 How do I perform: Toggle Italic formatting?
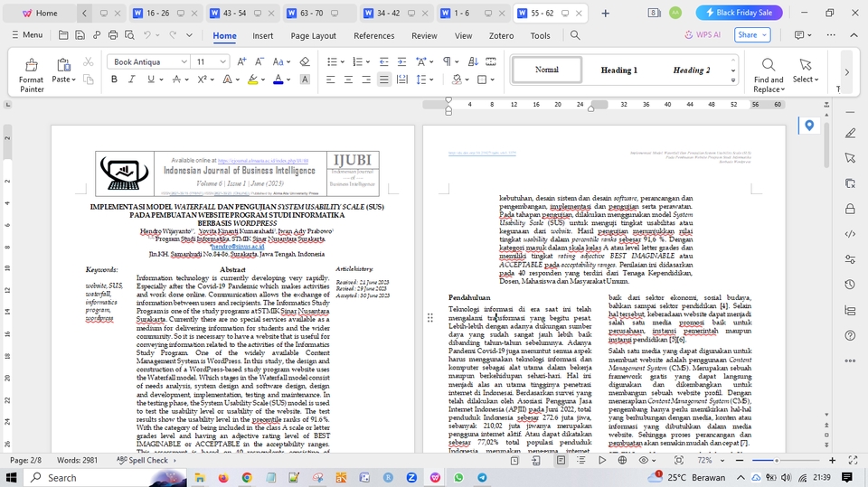pos(134,80)
